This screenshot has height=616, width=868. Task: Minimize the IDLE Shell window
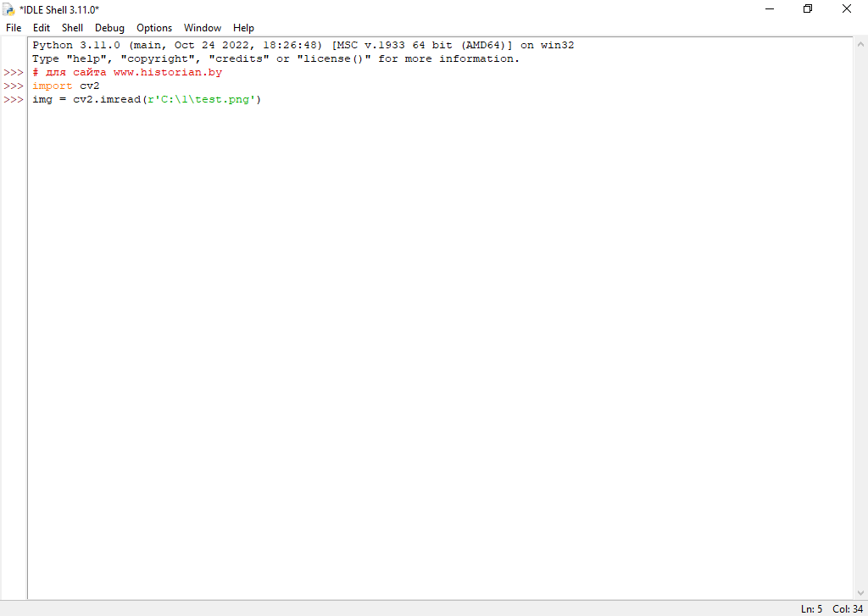tap(770, 9)
